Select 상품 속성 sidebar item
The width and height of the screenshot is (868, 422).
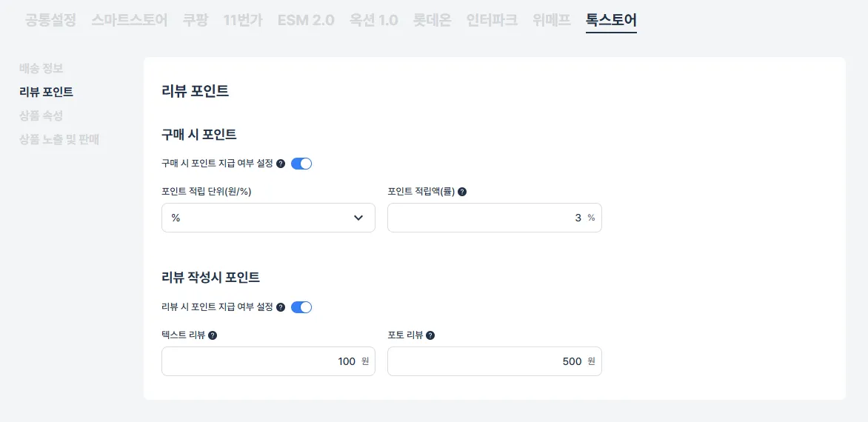pos(41,115)
